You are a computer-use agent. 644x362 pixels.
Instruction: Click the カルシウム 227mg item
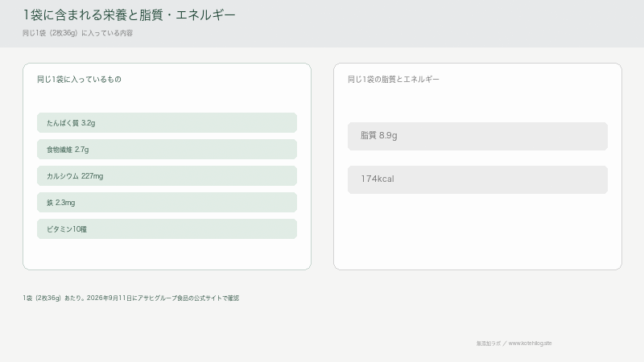[167, 175]
